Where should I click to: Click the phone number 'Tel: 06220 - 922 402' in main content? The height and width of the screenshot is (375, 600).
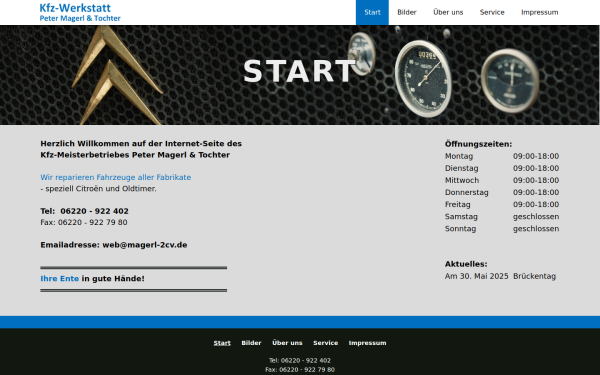85,211
